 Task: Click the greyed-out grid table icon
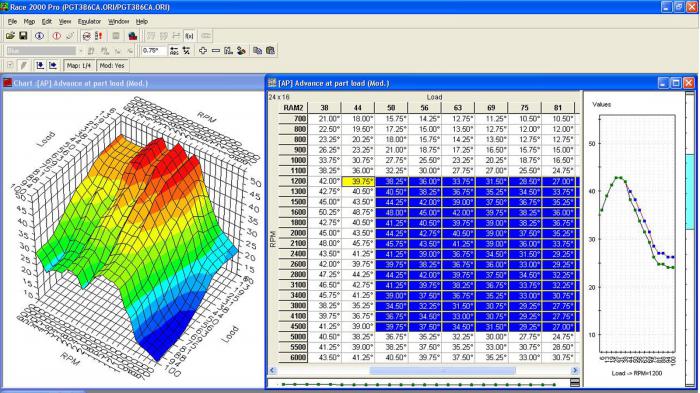116,36
